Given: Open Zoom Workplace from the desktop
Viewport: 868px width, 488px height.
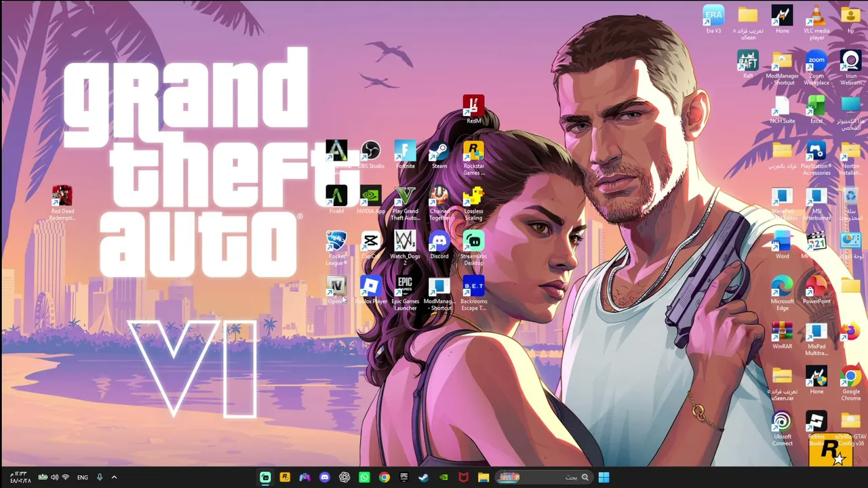Looking at the screenshot, I should pos(816,68).
